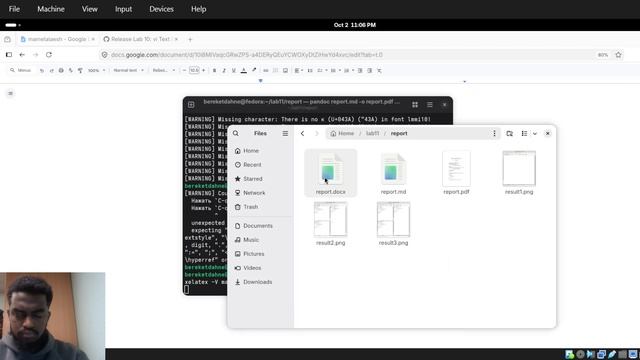Screen dimensions: 640x360
Task: Select Recent in the Files sidebar
Action: pos(260,164)
